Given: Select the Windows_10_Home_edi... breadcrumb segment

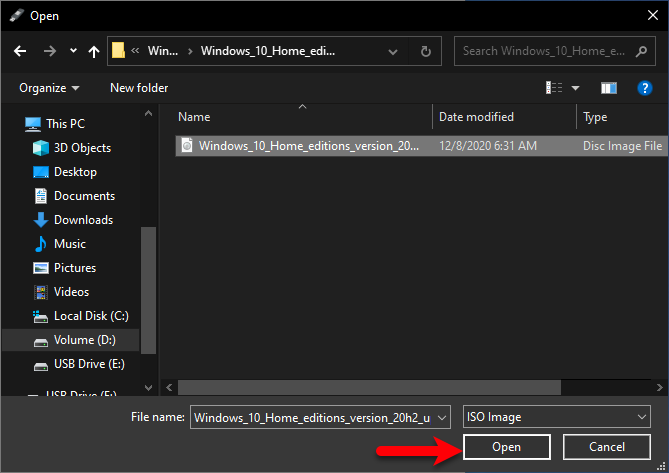Looking at the screenshot, I should 268,51.
